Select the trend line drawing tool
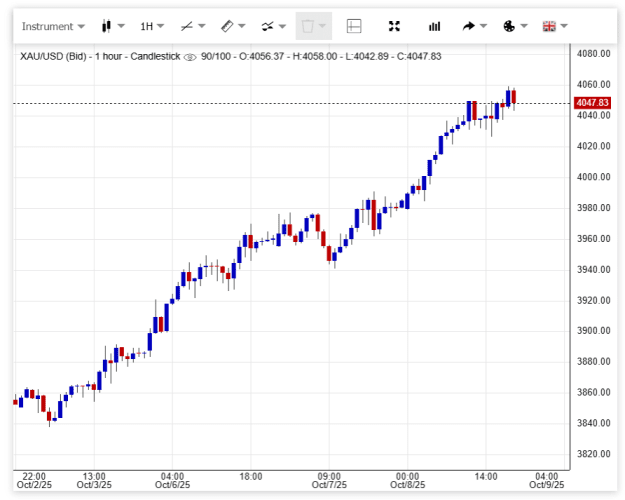This screenshot has width=625, height=500. click(x=187, y=26)
